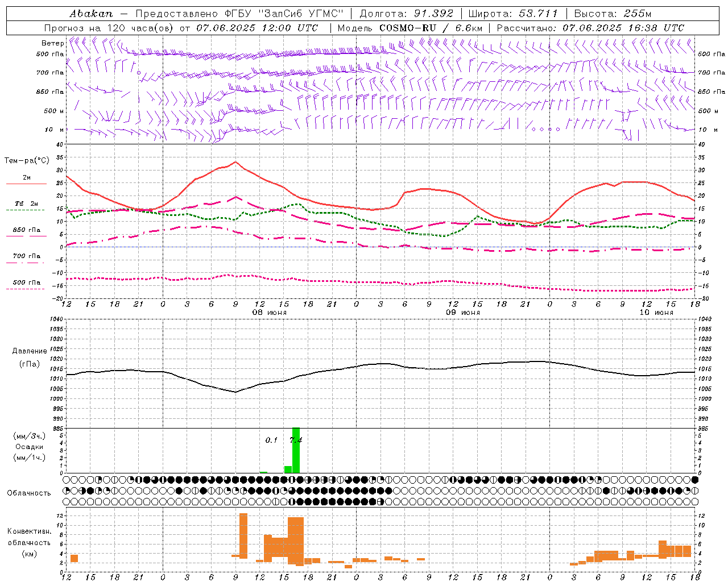
Task: Click the '(мм/1ч.)' precipitation unit label
Action: coord(29,458)
